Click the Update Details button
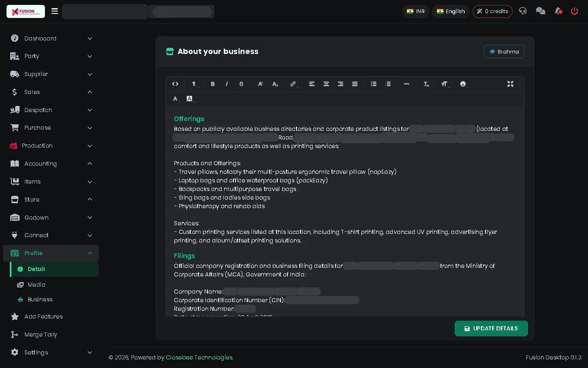 pos(491,328)
